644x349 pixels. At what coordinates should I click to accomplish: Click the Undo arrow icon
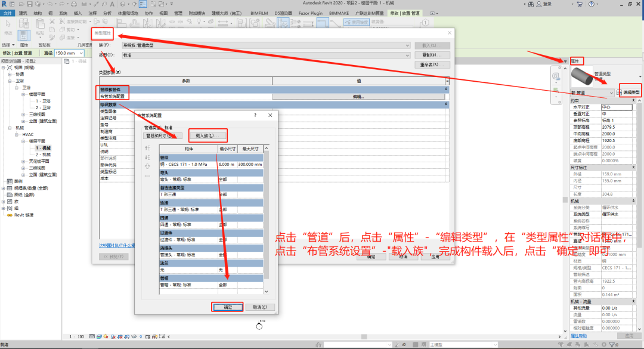(x=50, y=4)
